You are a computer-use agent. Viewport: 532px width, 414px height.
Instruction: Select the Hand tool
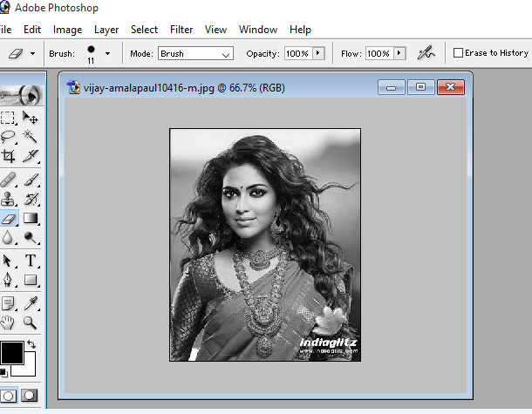click(8, 322)
